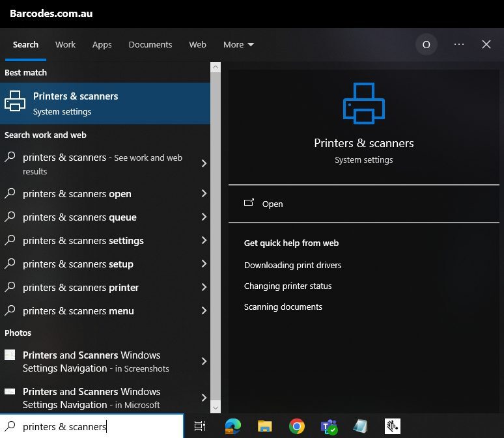Click the magnifier icon in search box
The height and width of the screenshot is (438, 504).
coord(10,426)
